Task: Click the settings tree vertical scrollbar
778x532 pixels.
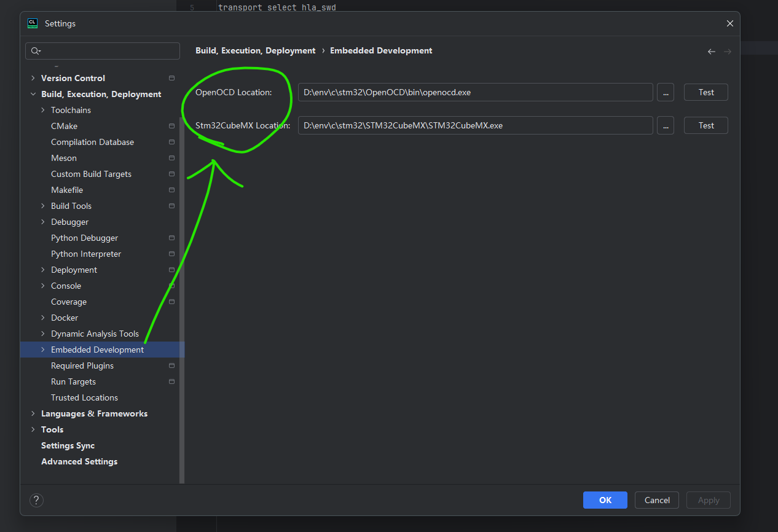Action: [182, 300]
